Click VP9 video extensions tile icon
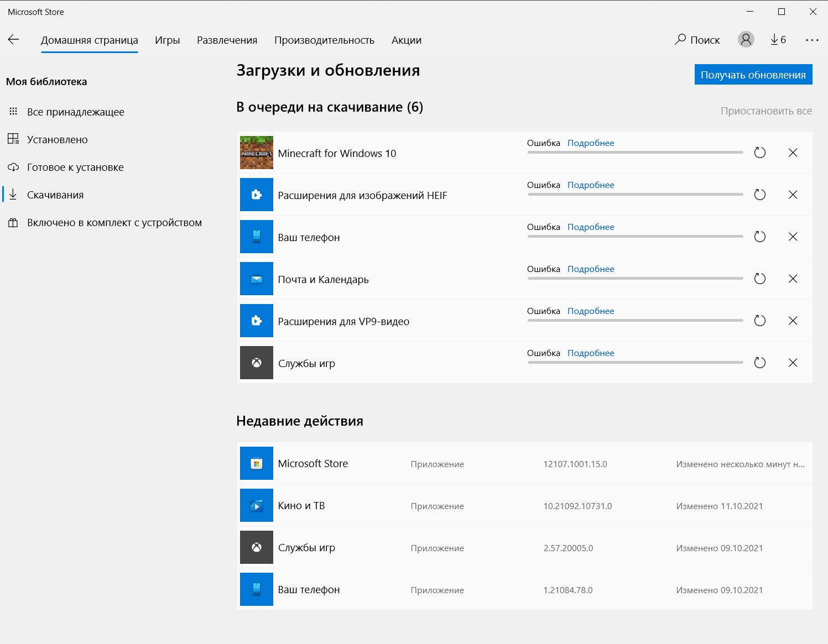828x644 pixels. click(x=257, y=321)
